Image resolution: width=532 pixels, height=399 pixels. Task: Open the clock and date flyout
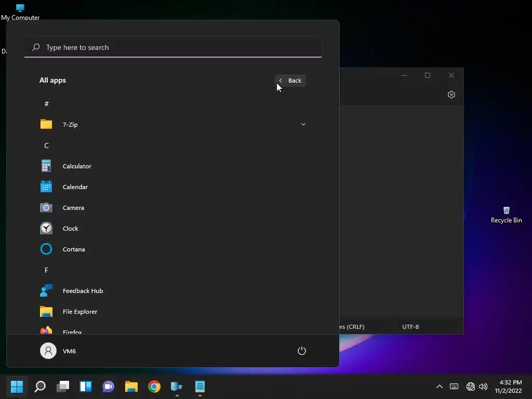point(509,386)
